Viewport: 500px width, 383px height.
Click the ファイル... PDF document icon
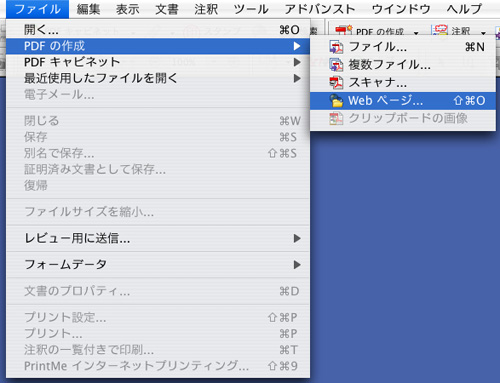click(x=336, y=47)
